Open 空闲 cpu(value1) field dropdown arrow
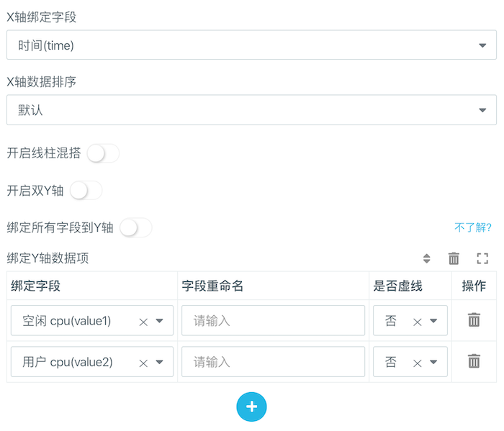 pos(160,321)
